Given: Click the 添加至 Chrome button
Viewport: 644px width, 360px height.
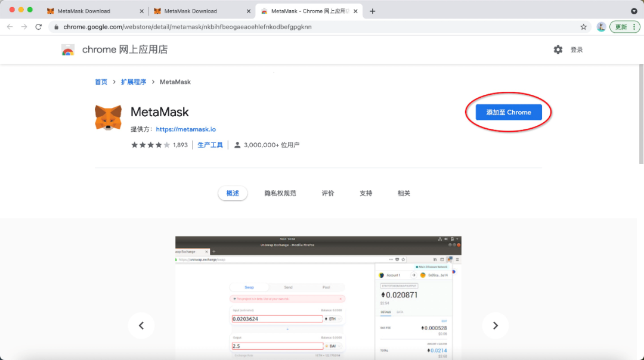Looking at the screenshot, I should (509, 113).
